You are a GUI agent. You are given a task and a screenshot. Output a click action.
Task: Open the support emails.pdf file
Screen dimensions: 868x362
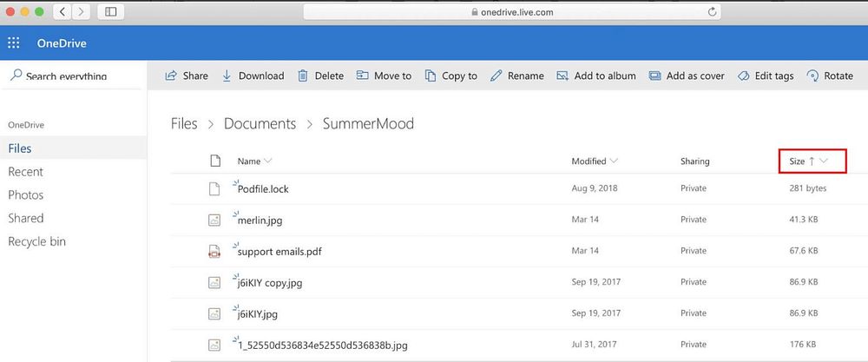(x=279, y=251)
